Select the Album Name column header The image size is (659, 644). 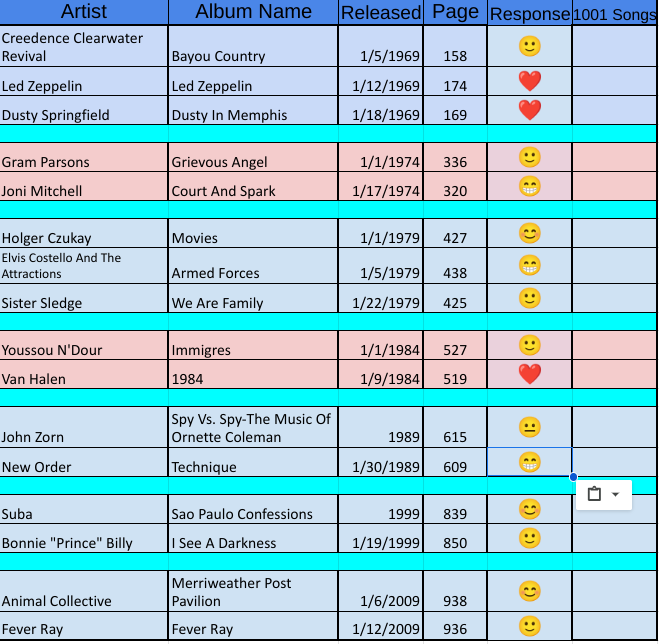coord(253,12)
